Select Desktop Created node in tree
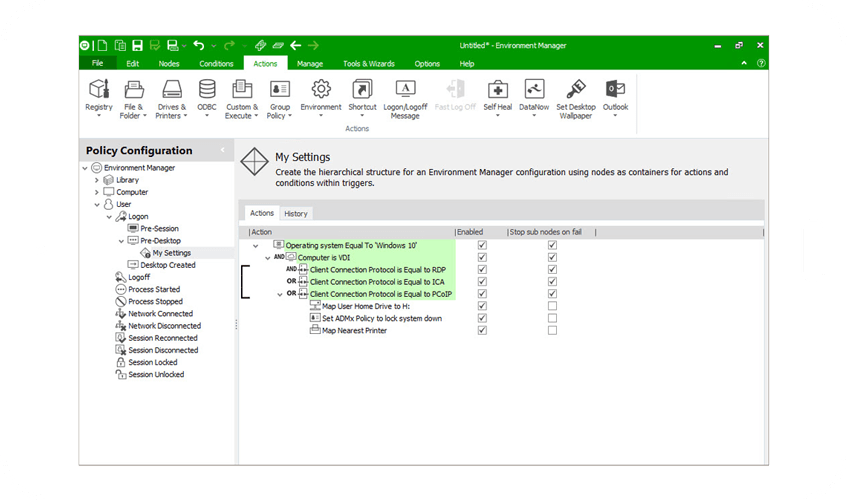847x500 pixels. click(x=167, y=265)
